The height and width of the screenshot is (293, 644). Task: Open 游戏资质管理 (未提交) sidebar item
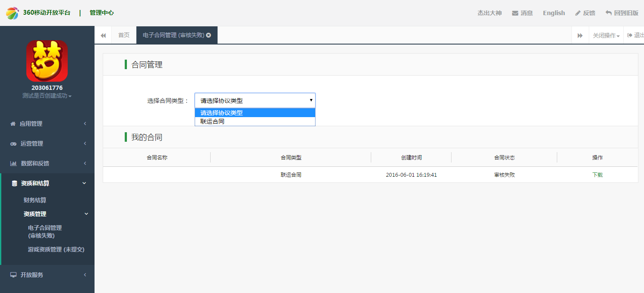coord(56,249)
